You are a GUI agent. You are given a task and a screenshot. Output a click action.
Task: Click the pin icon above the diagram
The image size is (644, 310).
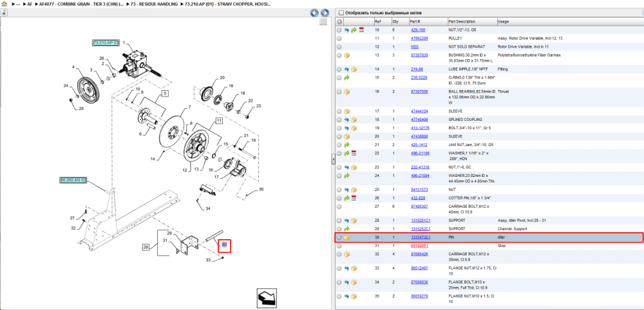pyautogui.click(x=3, y=13)
